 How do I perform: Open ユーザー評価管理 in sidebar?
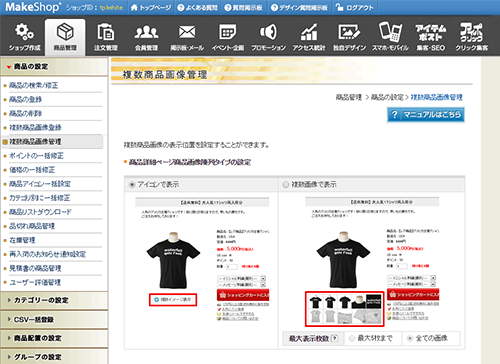pyautogui.click(x=35, y=282)
